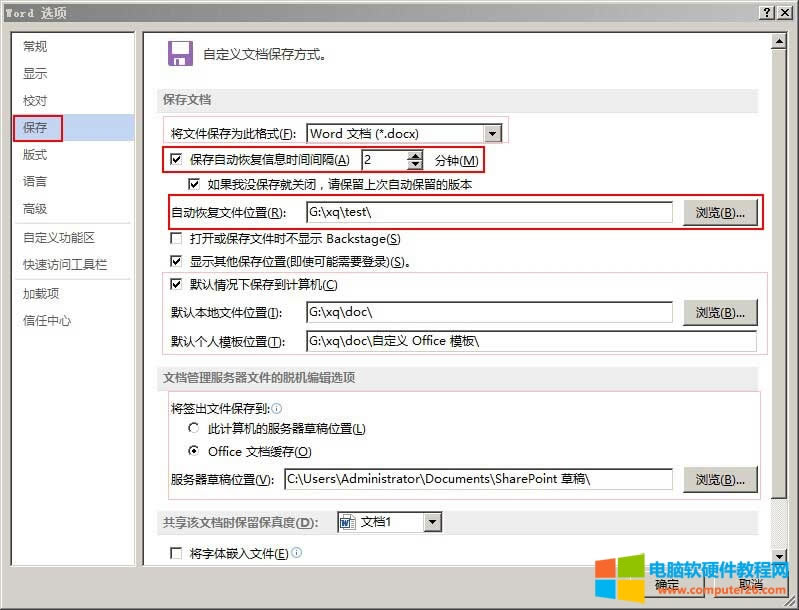Click the 服务器草稿位置 path text field

pyautogui.click(x=478, y=479)
